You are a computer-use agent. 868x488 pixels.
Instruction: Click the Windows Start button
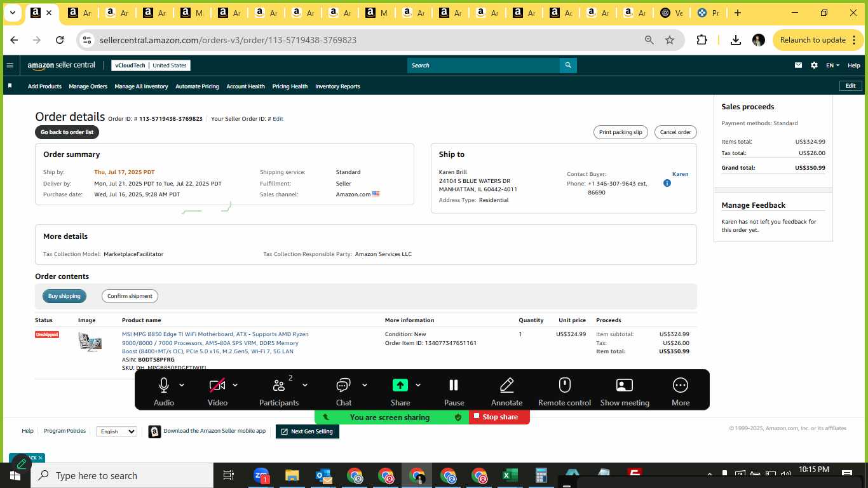coord(15,475)
